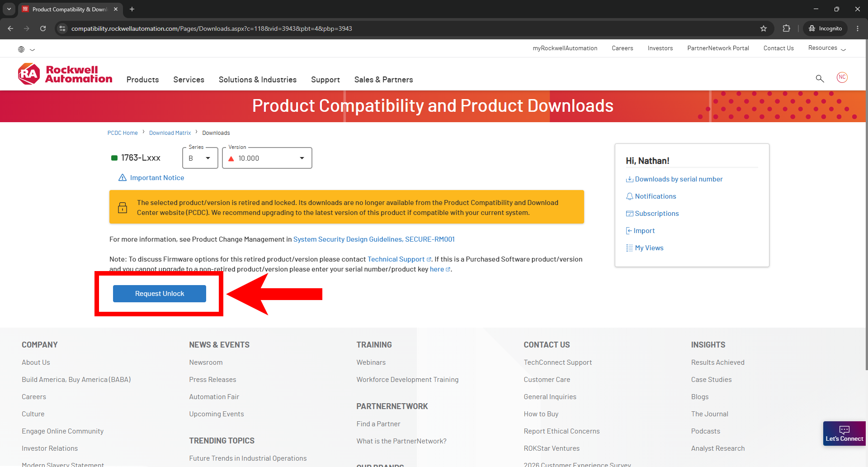Open Subscriptions in the user panel
This screenshot has height=467, width=868.
tap(657, 214)
